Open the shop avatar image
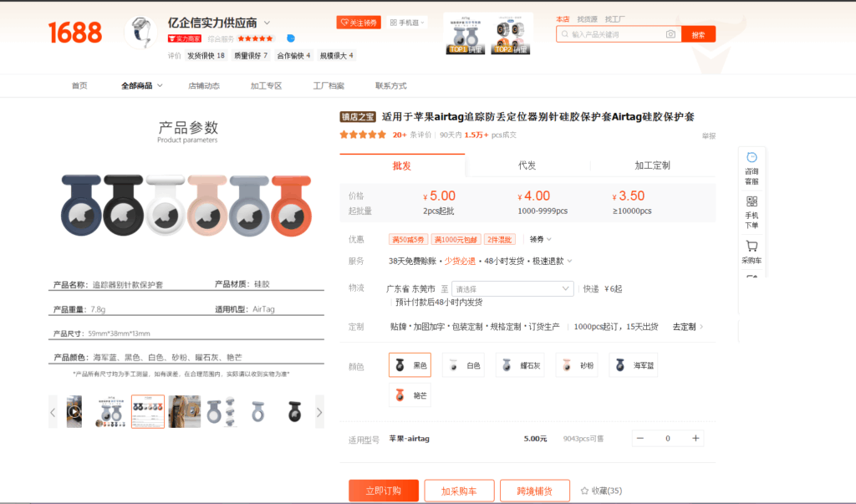 click(141, 33)
